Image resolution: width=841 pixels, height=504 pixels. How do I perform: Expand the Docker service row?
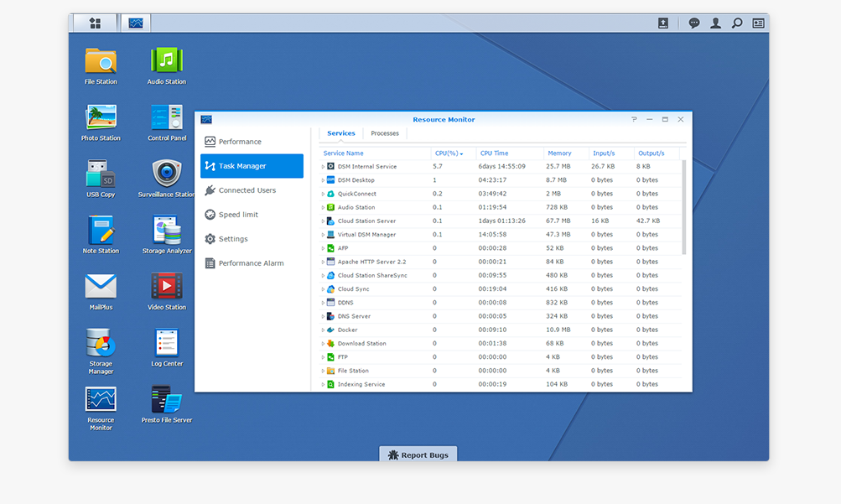tap(323, 330)
